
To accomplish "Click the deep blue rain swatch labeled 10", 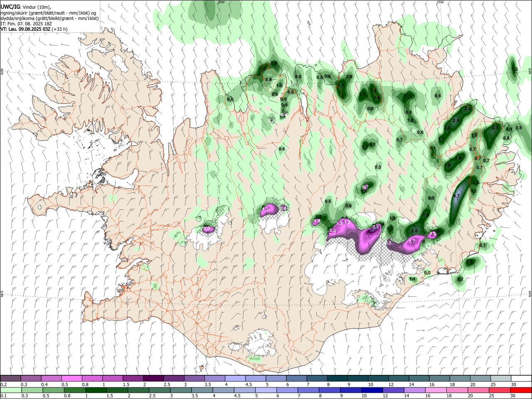I will click(371, 390).
